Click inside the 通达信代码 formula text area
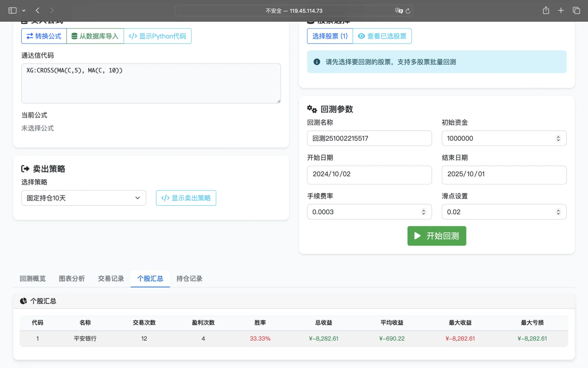Viewport: 588px width, 368px height. (151, 83)
